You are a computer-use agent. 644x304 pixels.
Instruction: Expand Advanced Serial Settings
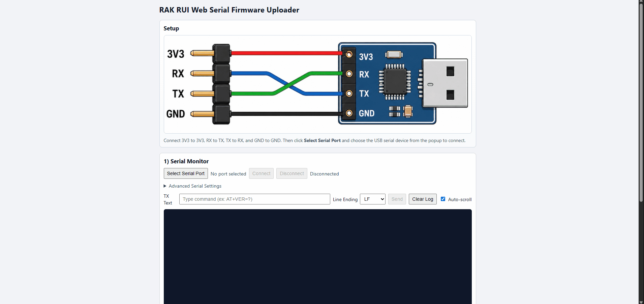click(x=192, y=186)
